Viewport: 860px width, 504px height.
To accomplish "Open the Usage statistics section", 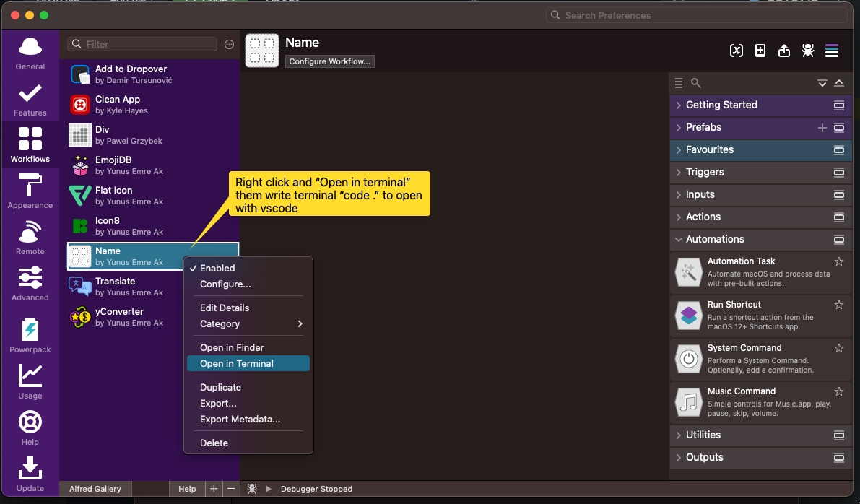I will pos(30,381).
